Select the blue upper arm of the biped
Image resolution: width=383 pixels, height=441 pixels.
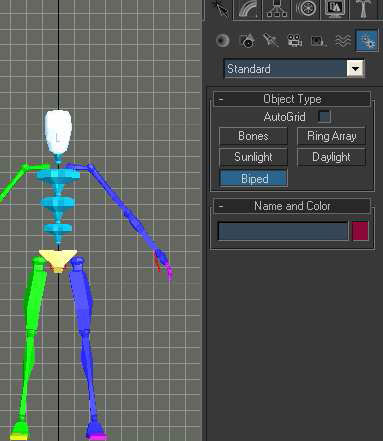click(108, 190)
